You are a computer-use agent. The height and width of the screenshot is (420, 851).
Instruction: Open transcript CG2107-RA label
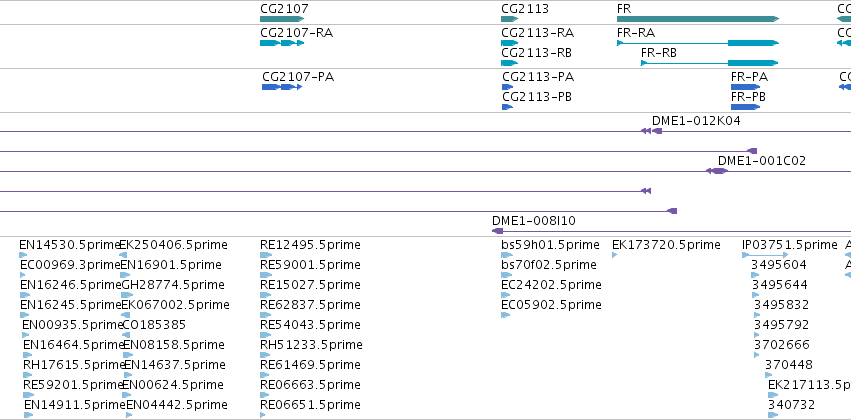(x=296, y=33)
